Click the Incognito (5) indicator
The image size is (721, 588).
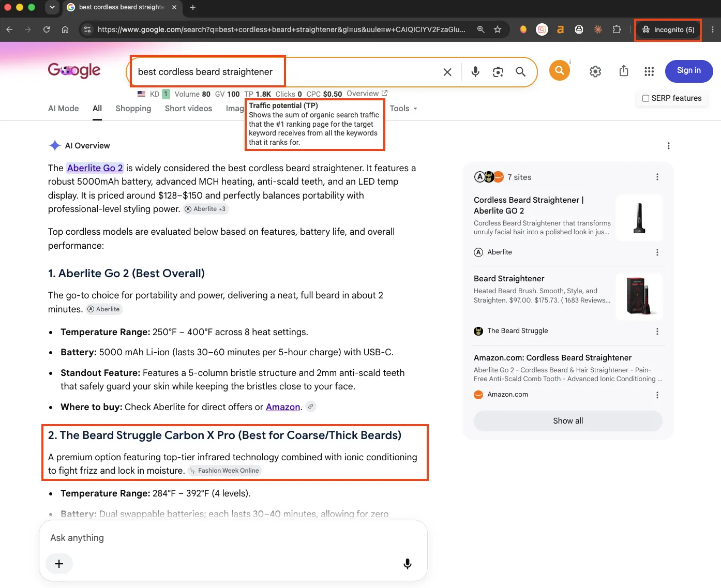click(668, 29)
